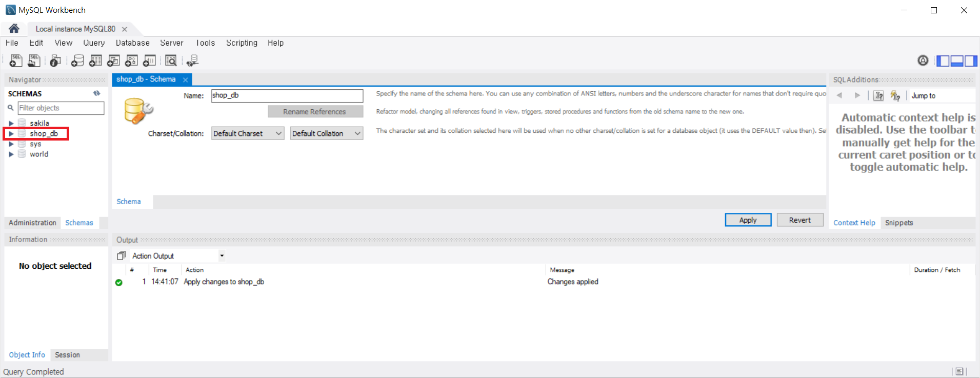This screenshot has height=378, width=980.
Task: Create a new view toolbar icon
Action: pyautogui.click(x=113, y=61)
